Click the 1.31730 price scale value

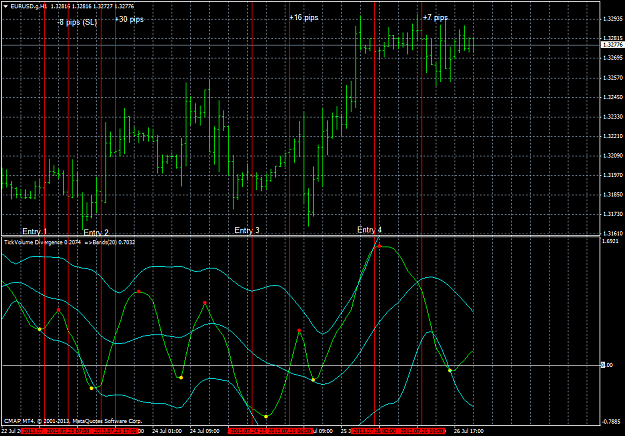[x=613, y=214]
